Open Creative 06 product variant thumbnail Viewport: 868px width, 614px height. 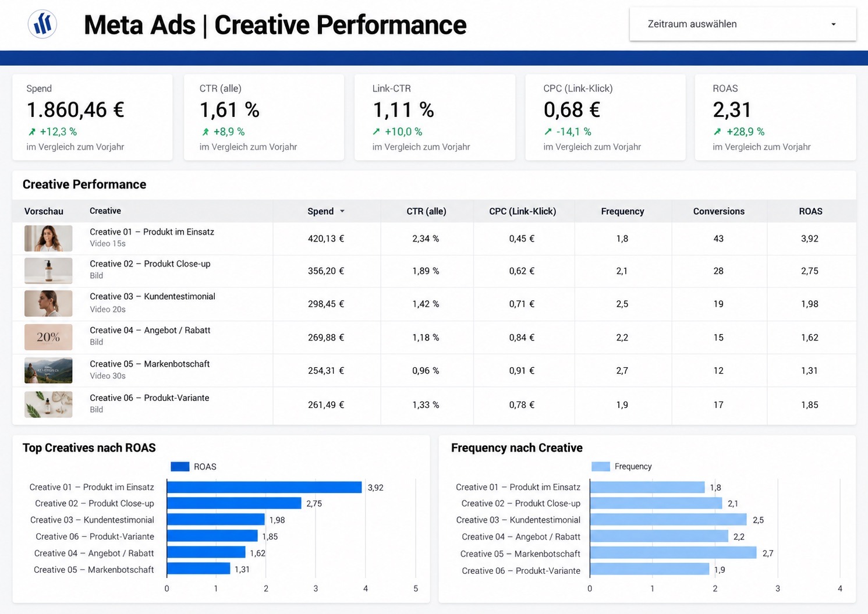(x=48, y=404)
